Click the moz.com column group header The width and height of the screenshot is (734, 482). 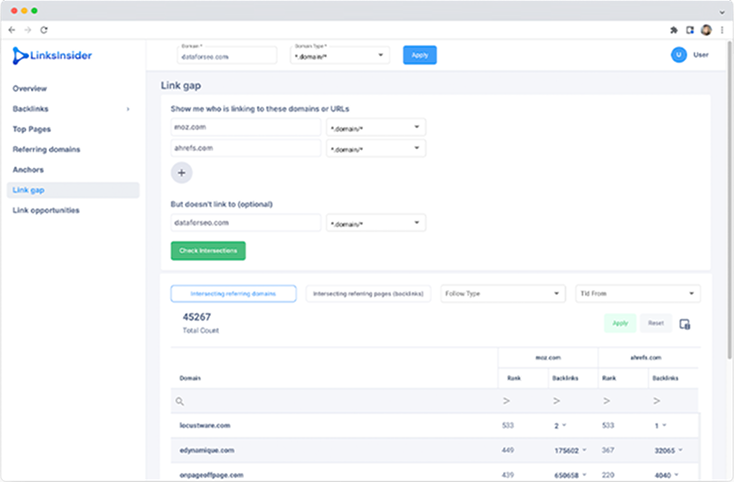(548, 358)
